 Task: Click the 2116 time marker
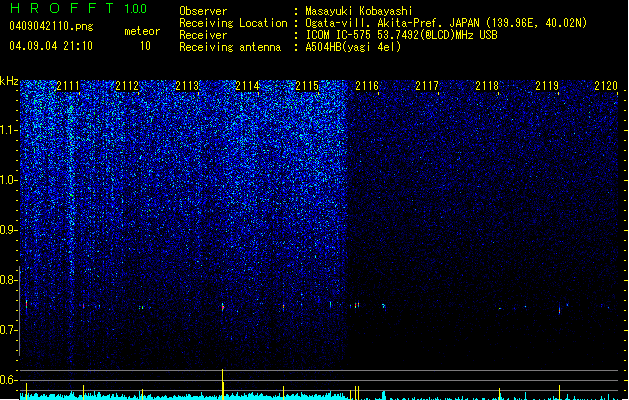pos(367,86)
